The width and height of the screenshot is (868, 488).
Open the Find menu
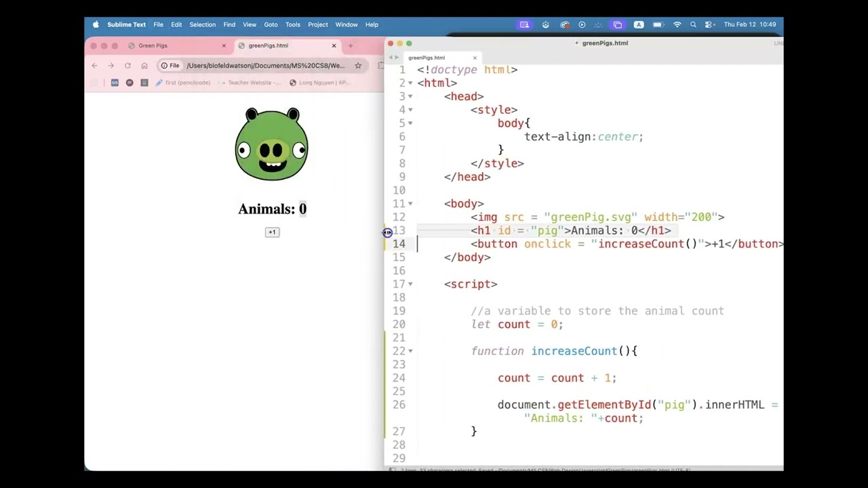229,24
